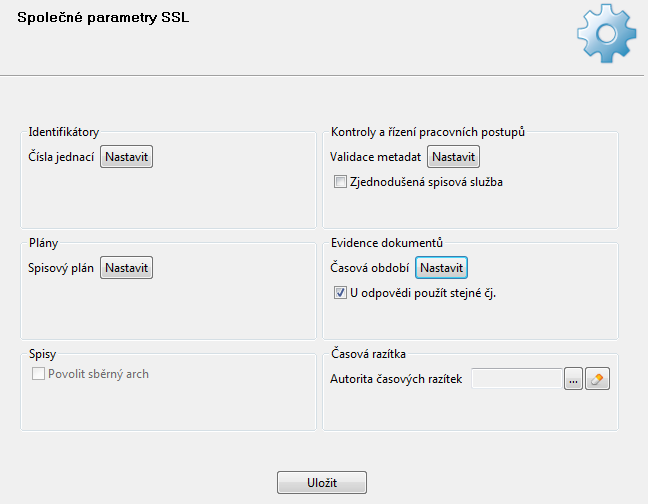Open Nastavit for Čísla jednací
The image size is (648, 504).
[126, 157]
